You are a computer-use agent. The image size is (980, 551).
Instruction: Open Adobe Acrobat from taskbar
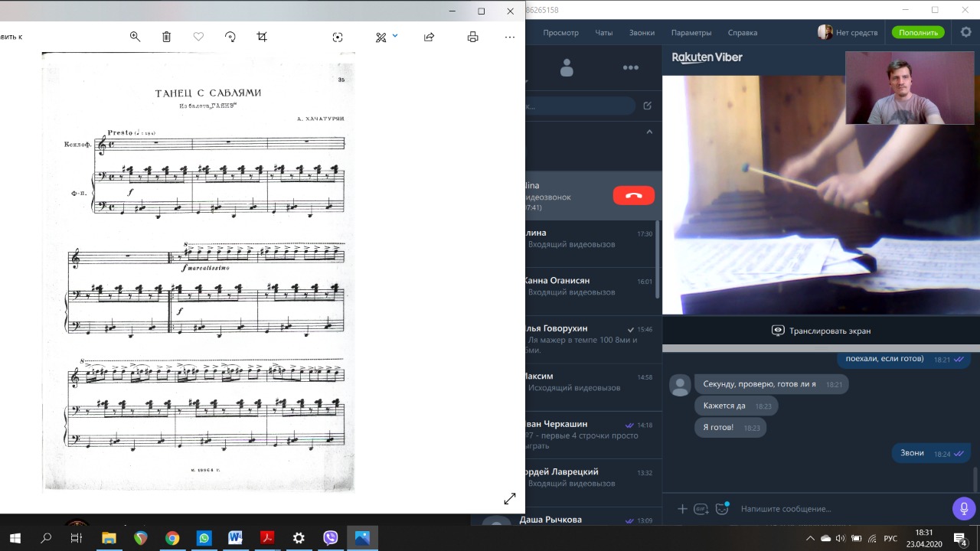coord(266,538)
